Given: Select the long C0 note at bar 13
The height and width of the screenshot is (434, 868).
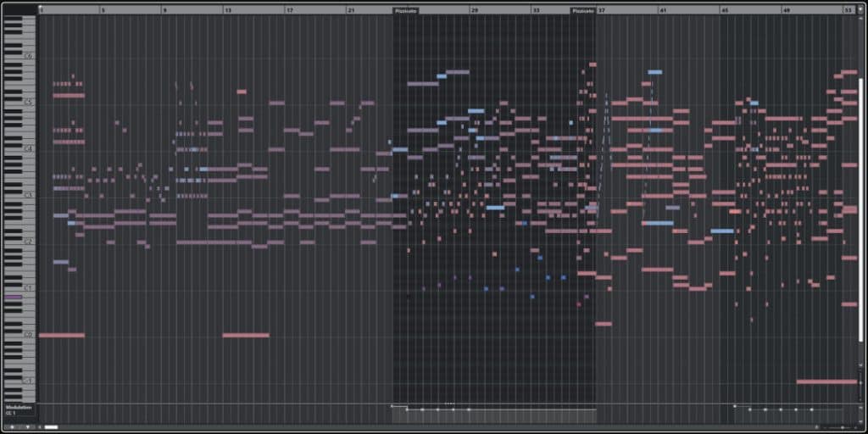Looking at the screenshot, I should pyautogui.click(x=246, y=336).
